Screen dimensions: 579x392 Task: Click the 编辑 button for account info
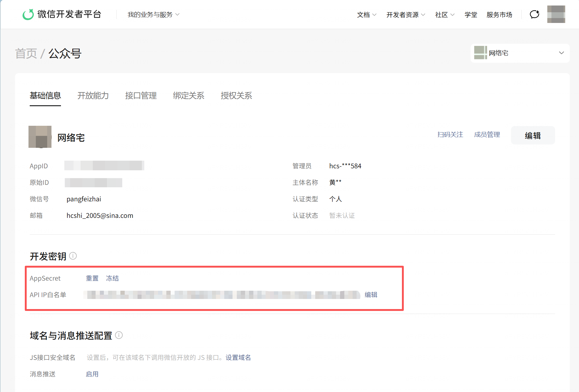[533, 135]
